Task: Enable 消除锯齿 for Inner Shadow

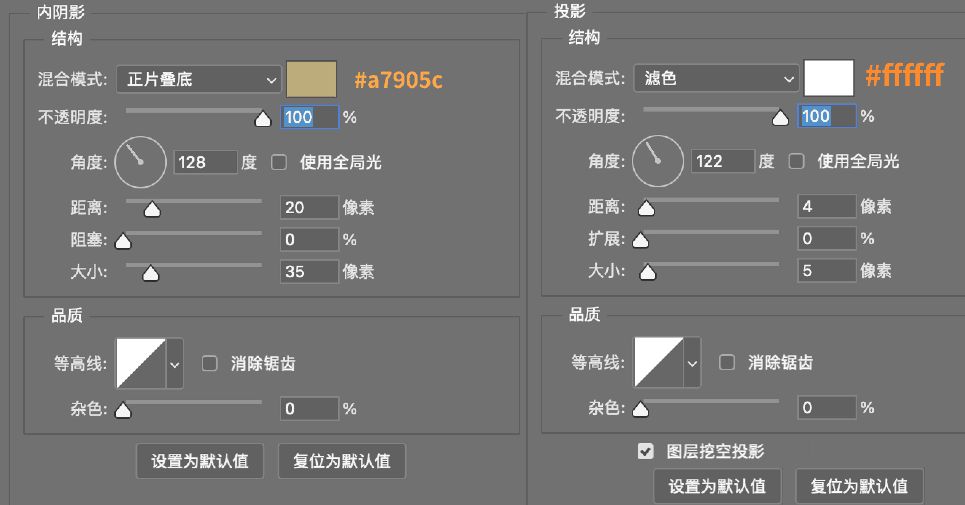Action: [210, 364]
